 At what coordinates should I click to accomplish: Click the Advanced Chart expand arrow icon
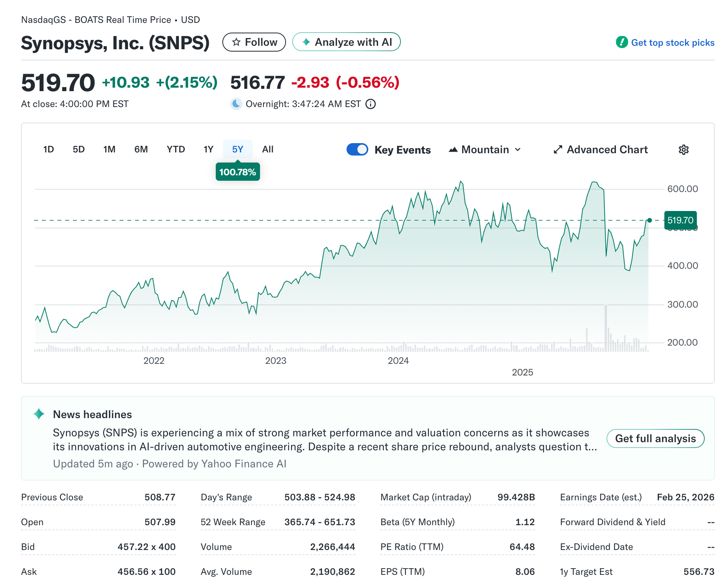[558, 150]
